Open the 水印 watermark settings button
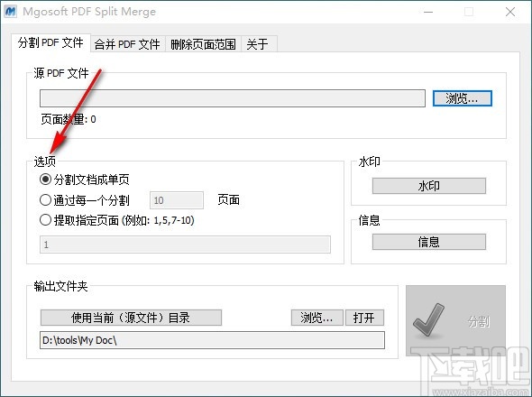Screen dimensions: 532x397 [x=429, y=186]
